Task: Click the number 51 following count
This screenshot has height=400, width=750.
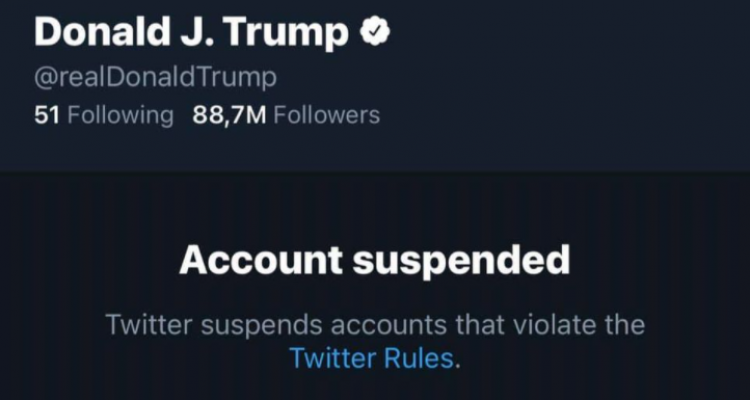Action: [x=47, y=115]
